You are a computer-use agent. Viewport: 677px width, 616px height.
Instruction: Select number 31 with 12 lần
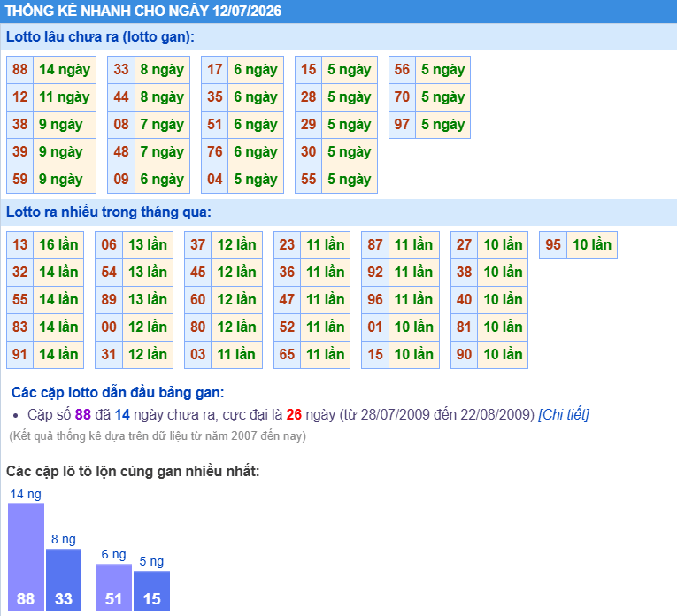[x=109, y=354]
